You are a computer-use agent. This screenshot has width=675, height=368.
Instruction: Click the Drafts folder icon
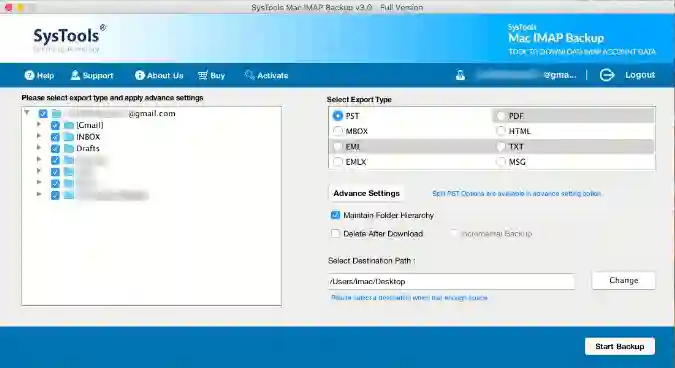point(69,148)
